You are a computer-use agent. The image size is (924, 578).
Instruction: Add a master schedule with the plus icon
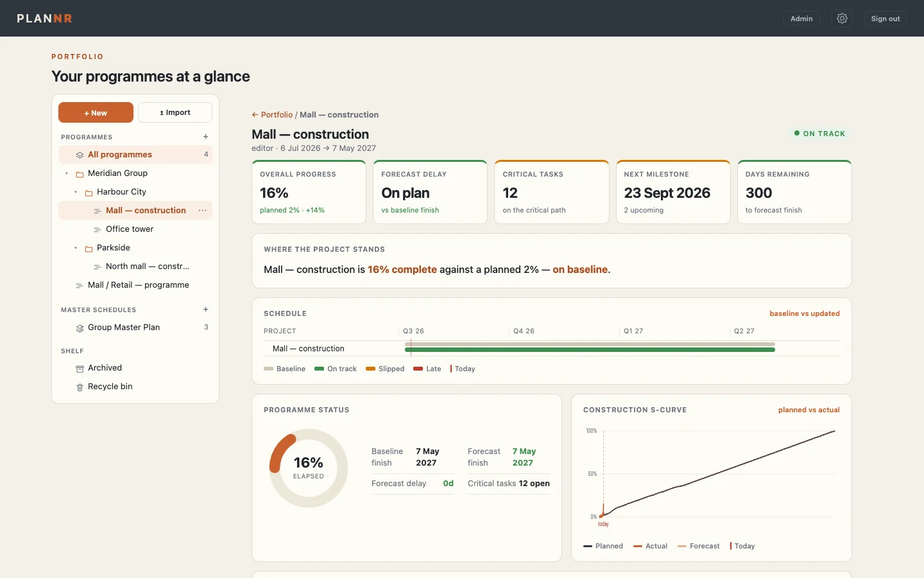[206, 310]
